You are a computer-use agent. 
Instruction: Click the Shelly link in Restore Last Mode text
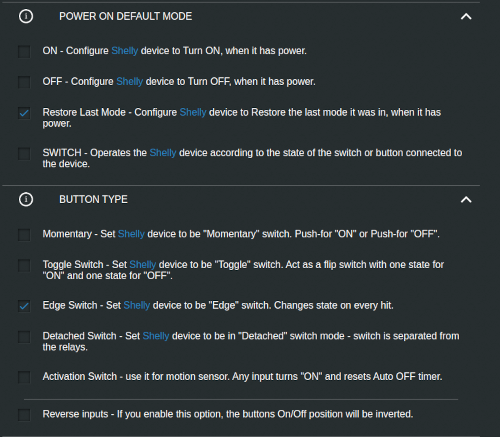(193, 112)
